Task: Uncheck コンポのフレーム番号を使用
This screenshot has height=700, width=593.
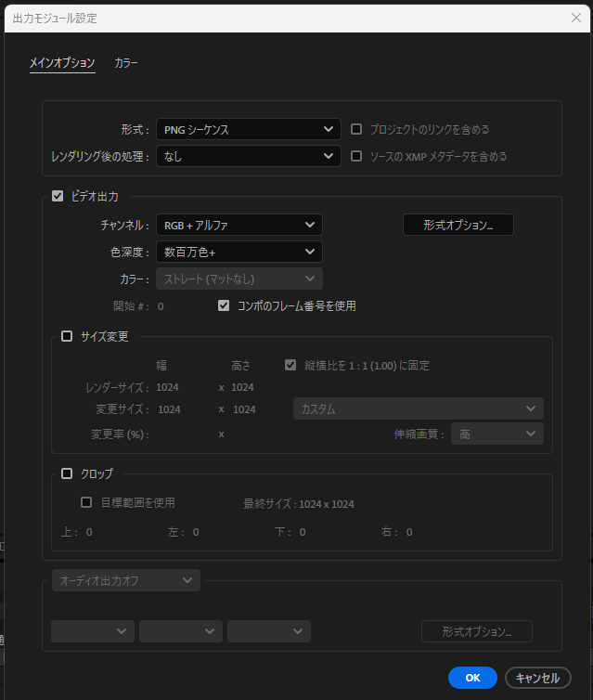Action: click(x=224, y=305)
